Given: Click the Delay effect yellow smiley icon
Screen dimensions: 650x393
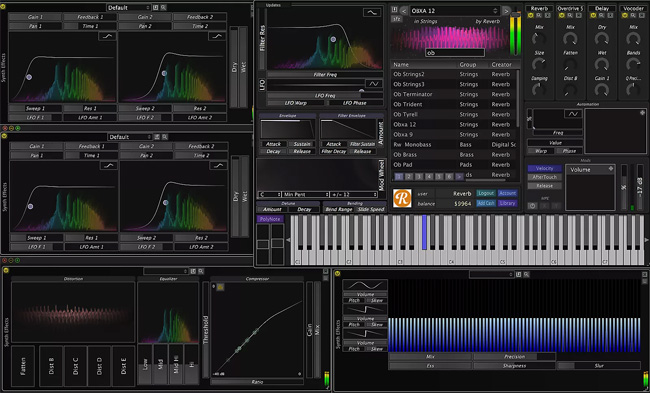Looking at the screenshot, I should [x=593, y=15].
